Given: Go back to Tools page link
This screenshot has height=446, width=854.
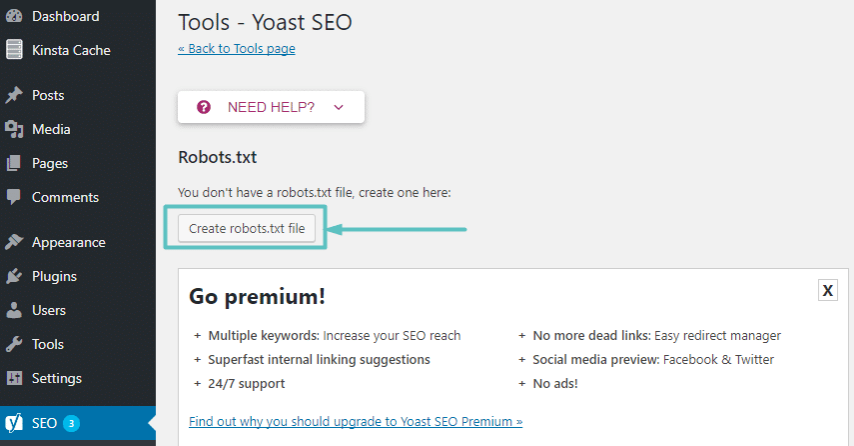Looking at the screenshot, I should (236, 48).
